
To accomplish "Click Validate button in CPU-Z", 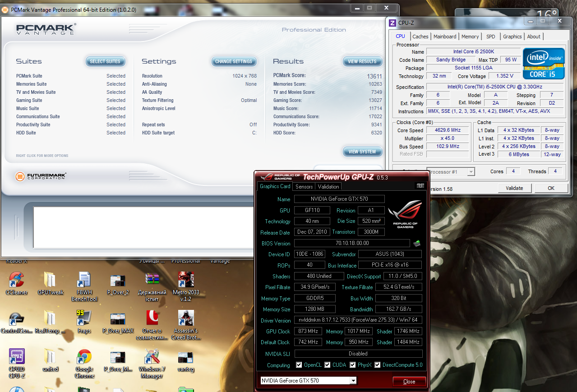I will (x=514, y=188).
